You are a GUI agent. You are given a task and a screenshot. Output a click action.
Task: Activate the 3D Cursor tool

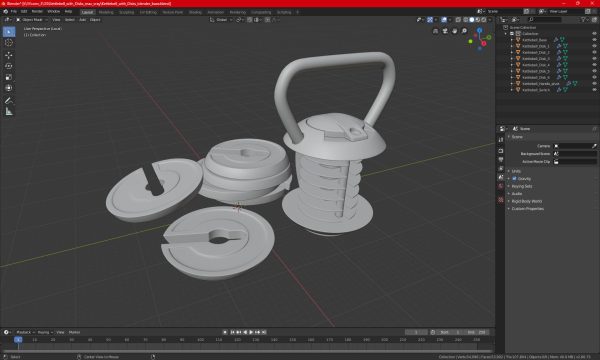pyautogui.click(x=9, y=42)
